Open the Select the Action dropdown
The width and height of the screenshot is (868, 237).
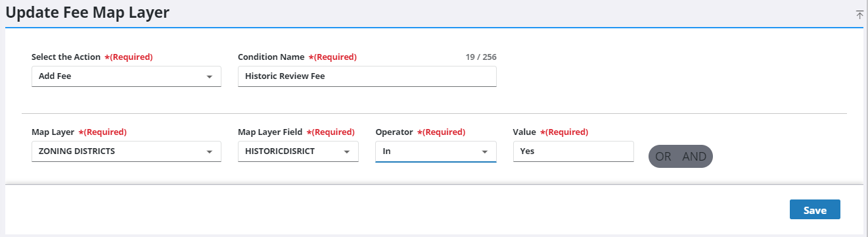(x=126, y=76)
